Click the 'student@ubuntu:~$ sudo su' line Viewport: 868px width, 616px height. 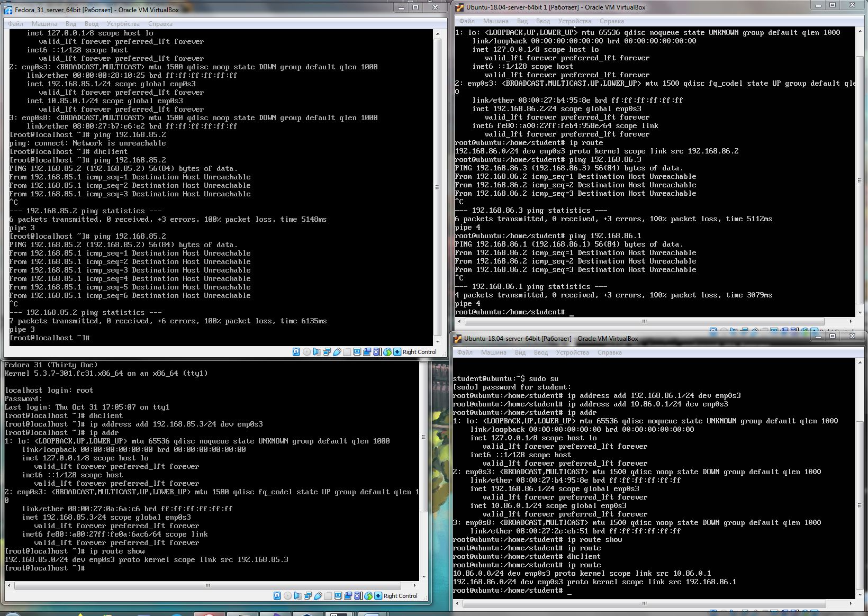click(505, 378)
